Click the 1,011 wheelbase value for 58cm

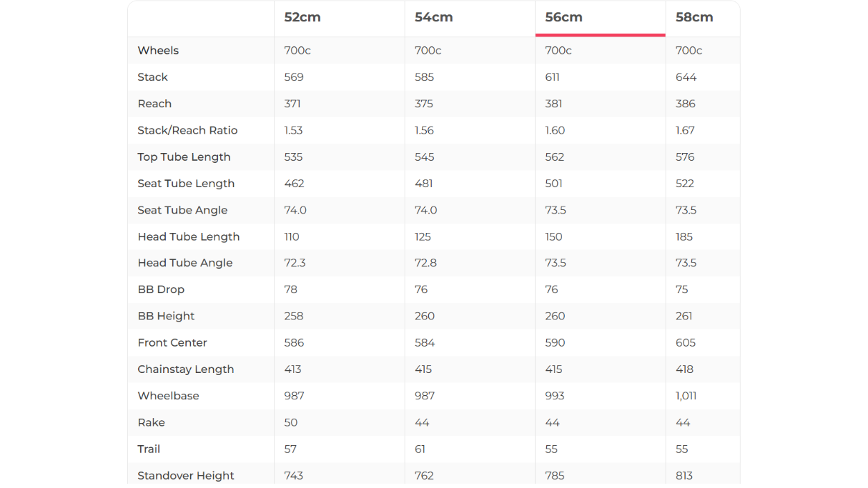coord(686,396)
